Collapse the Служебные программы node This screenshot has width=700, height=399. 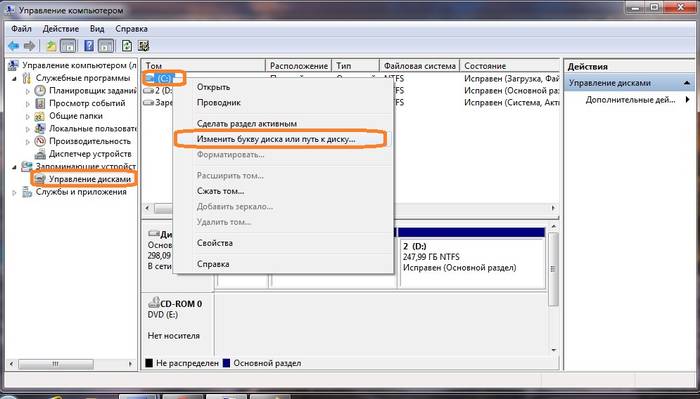click(x=15, y=79)
